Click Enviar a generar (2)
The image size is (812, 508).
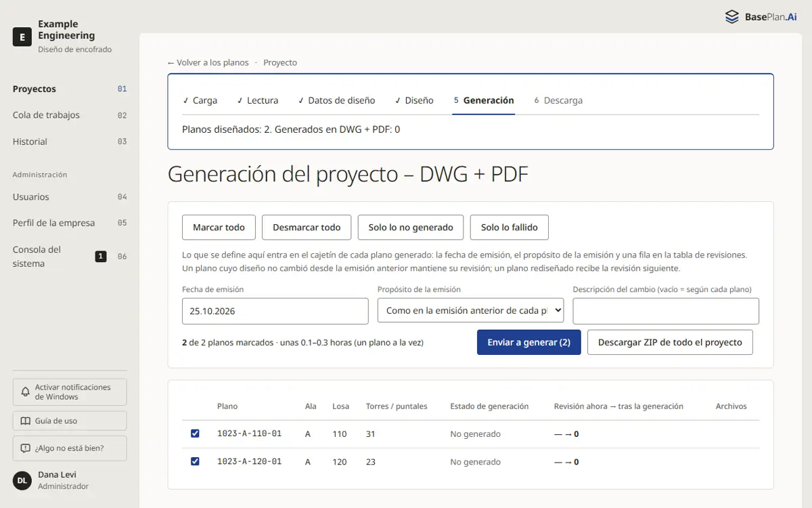click(x=529, y=342)
